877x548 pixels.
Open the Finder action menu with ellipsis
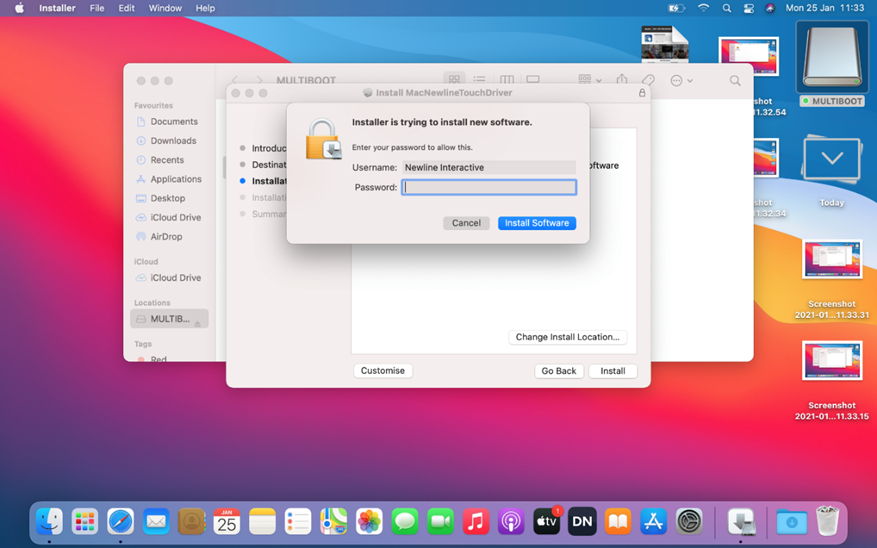tap(681, 80)
